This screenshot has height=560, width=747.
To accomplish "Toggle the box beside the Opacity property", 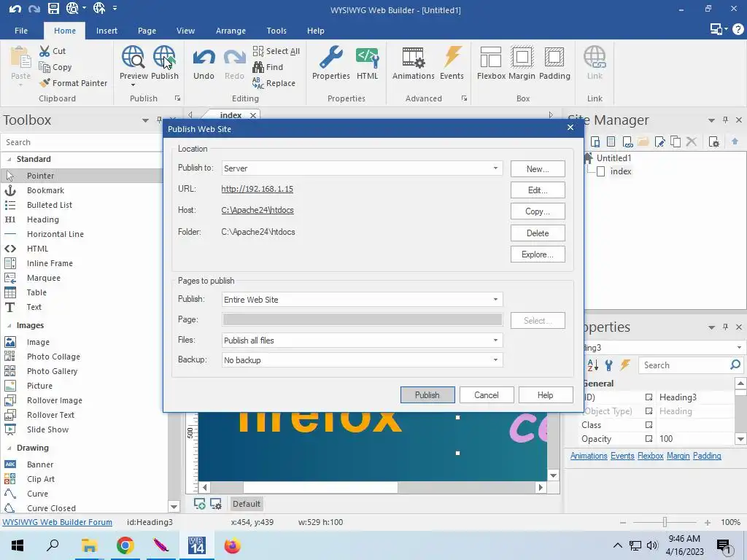I will [649, 438].
